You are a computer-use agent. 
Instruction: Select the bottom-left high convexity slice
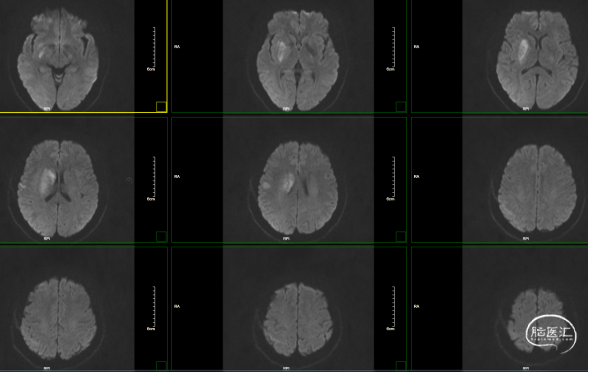point(58,318)
